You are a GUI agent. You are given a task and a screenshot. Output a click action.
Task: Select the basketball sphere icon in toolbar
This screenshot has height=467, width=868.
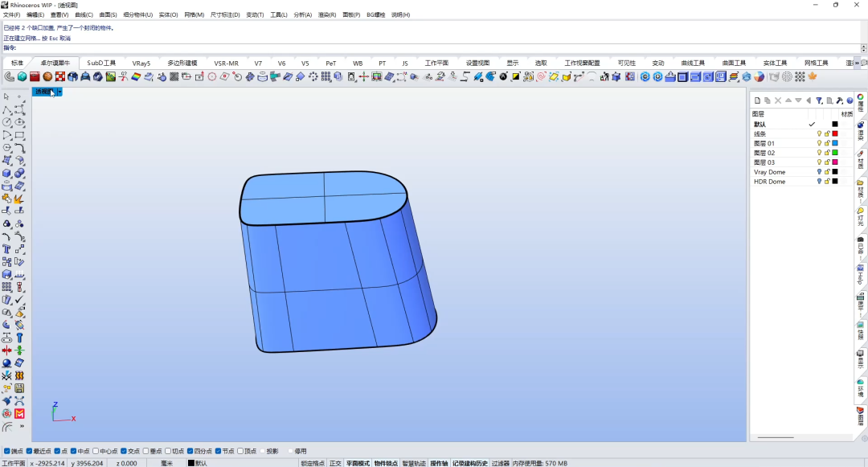(47, 77)
